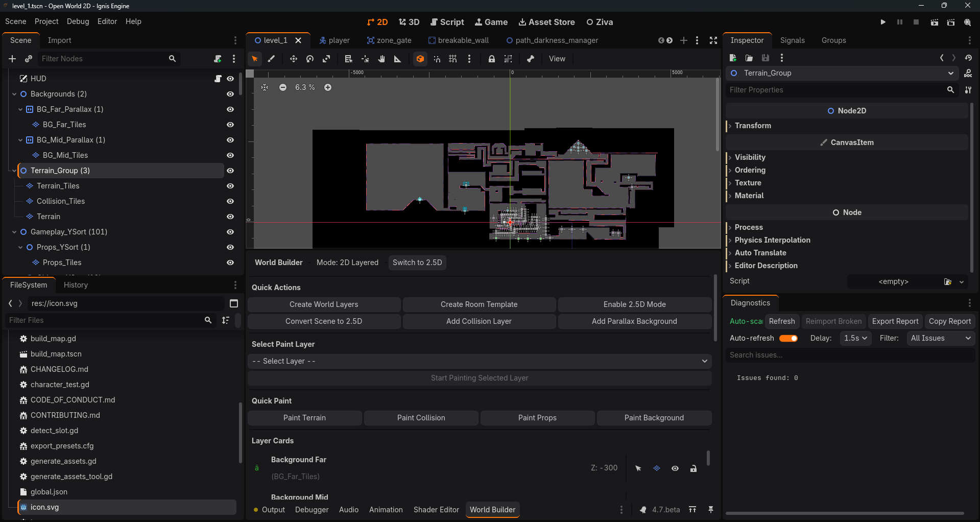This screenshot has height=522, width=980.
Task: Switch to the Import tab
Action: click(x=59, y=40)
